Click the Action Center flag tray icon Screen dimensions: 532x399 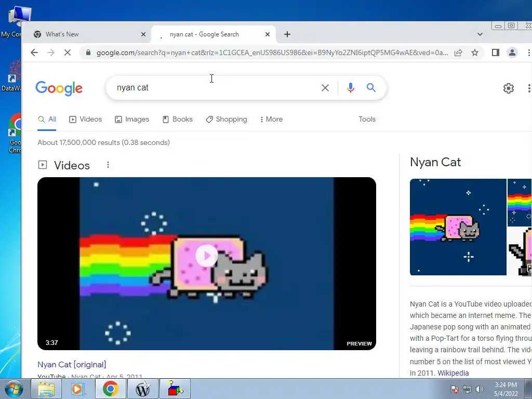point(454,389)
